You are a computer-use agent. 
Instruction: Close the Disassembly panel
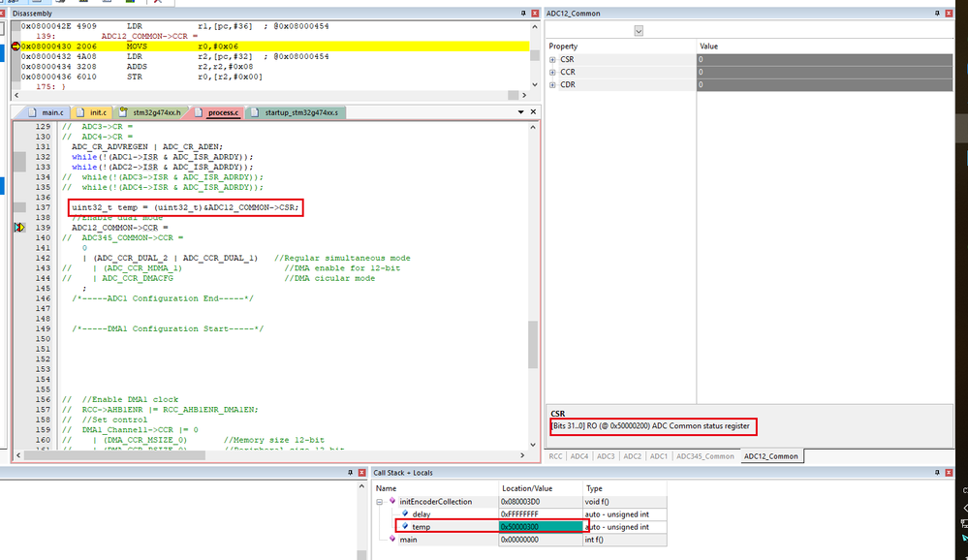535,13
